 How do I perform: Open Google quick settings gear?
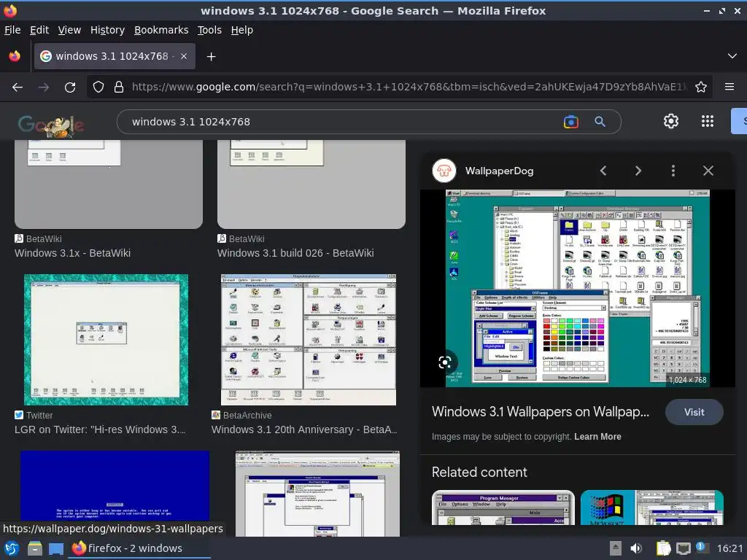[x=671, y=122]
